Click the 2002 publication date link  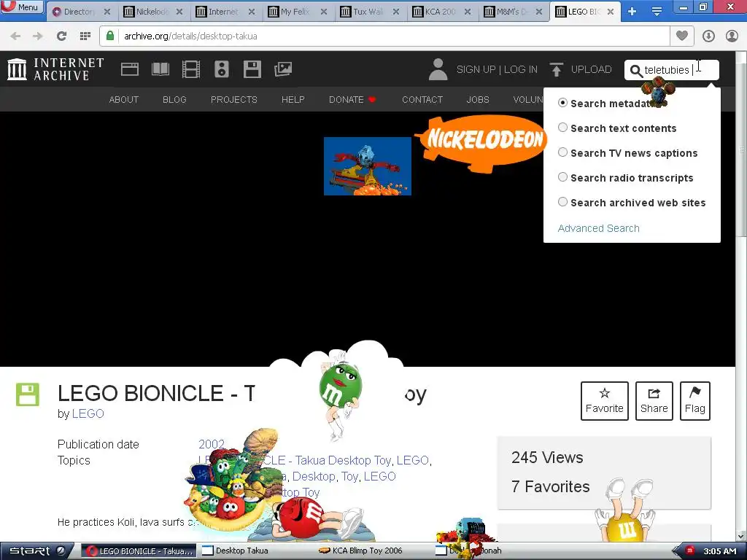point(212,444)
